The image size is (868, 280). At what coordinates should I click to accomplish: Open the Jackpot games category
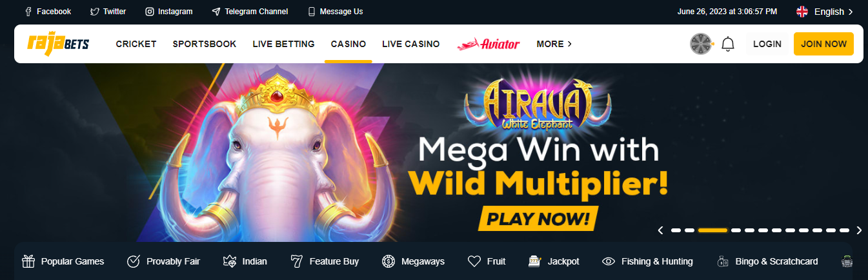(x=554, y=261)
